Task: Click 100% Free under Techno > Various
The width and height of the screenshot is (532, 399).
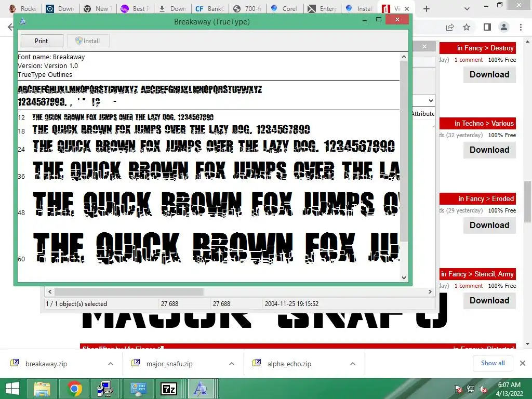Action: [x=502, y=136]
